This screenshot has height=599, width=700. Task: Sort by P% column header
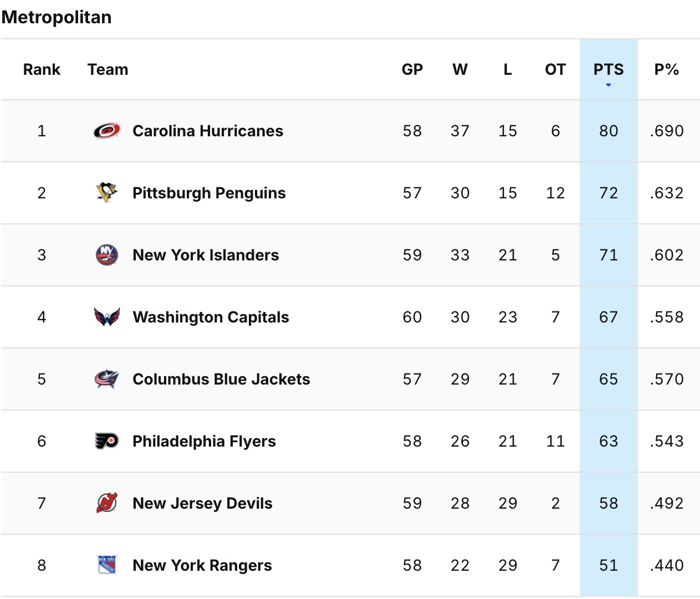[666, 69]
